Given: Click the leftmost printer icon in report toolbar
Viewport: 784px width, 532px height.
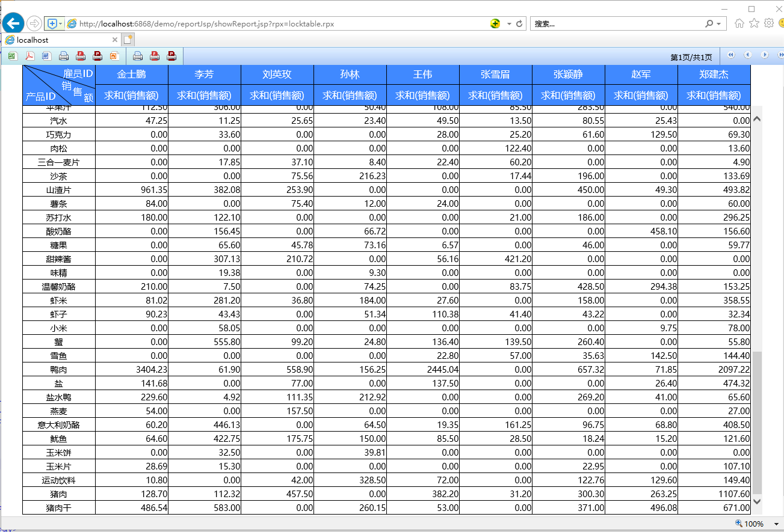Looking at the screenshot, I should (63, 56).
